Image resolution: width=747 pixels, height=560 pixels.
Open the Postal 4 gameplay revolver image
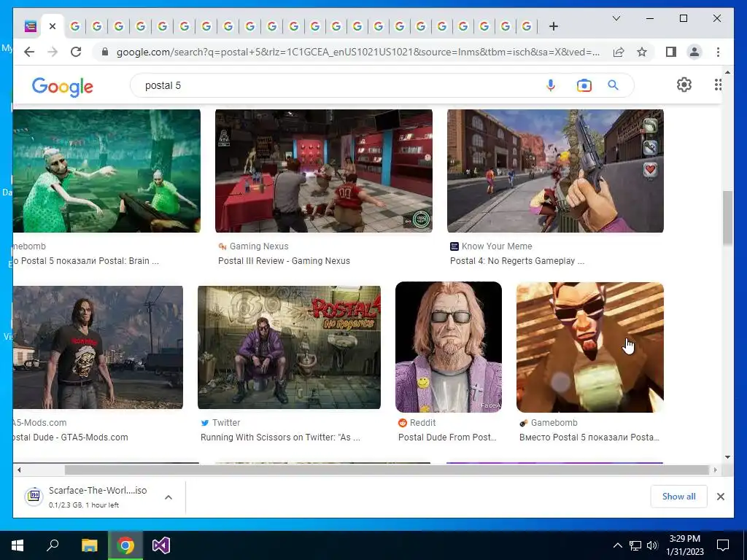point(555,171)
